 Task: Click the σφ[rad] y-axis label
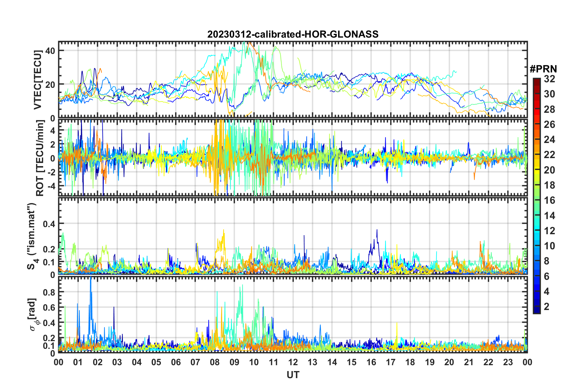coord(33,315)
